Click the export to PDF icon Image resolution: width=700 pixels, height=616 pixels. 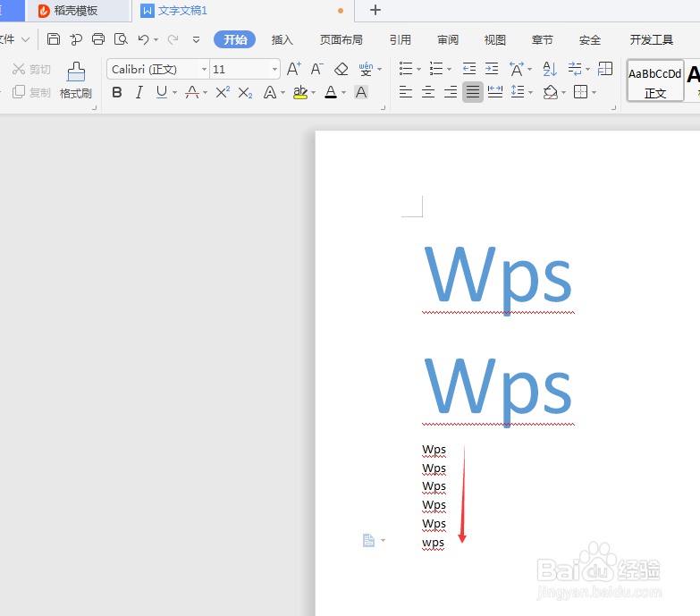point(76,39)
